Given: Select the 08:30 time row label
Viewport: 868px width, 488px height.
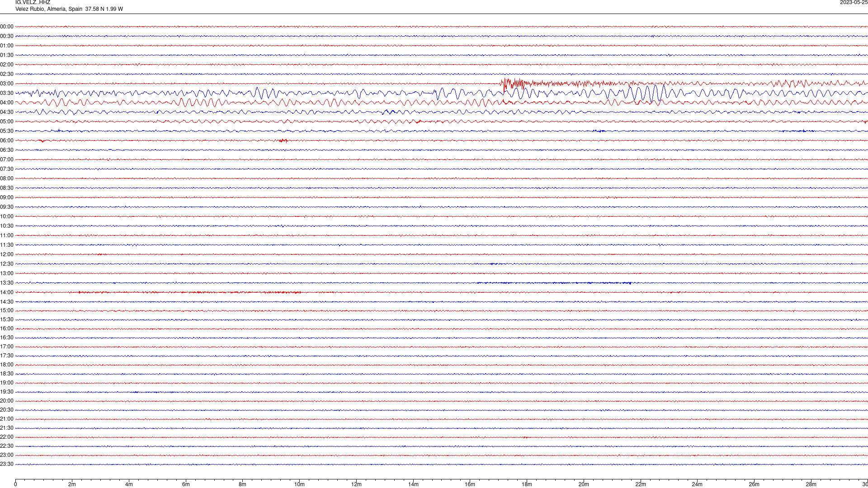Looking at the screenshot, I should point(7,188).
